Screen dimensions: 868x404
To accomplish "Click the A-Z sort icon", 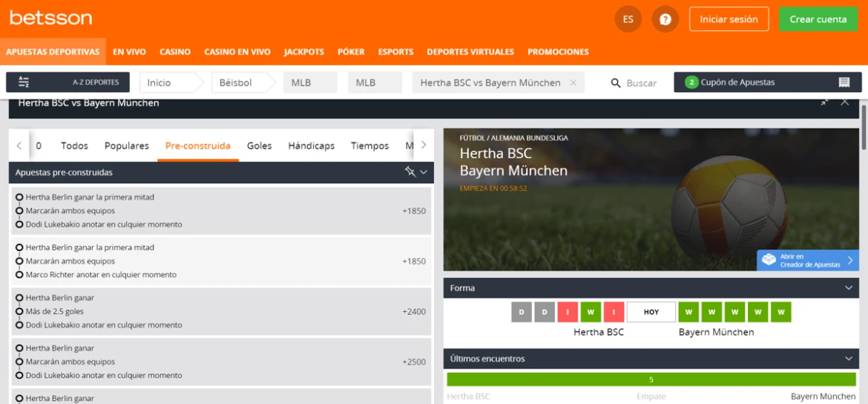I will pos(23,82).
